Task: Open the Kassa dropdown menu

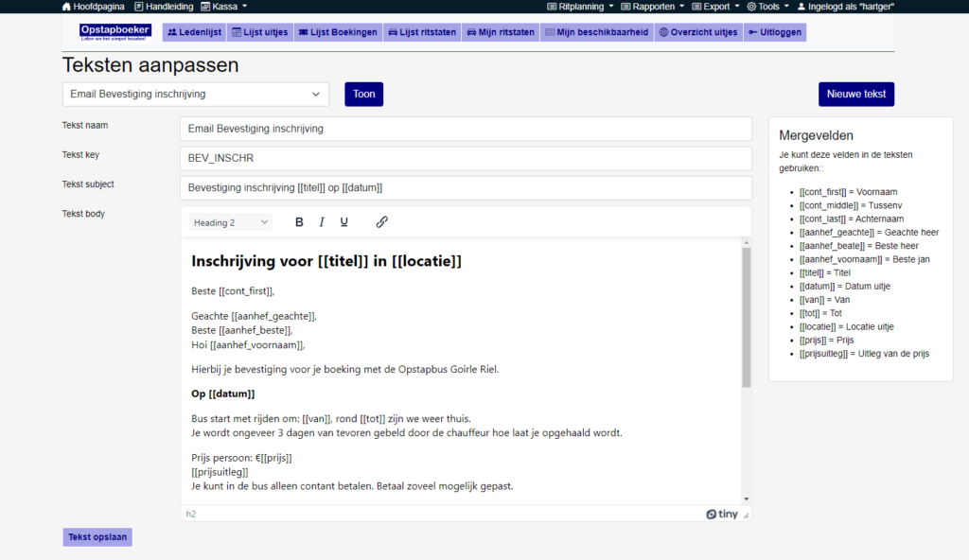Action: [223, 7]
